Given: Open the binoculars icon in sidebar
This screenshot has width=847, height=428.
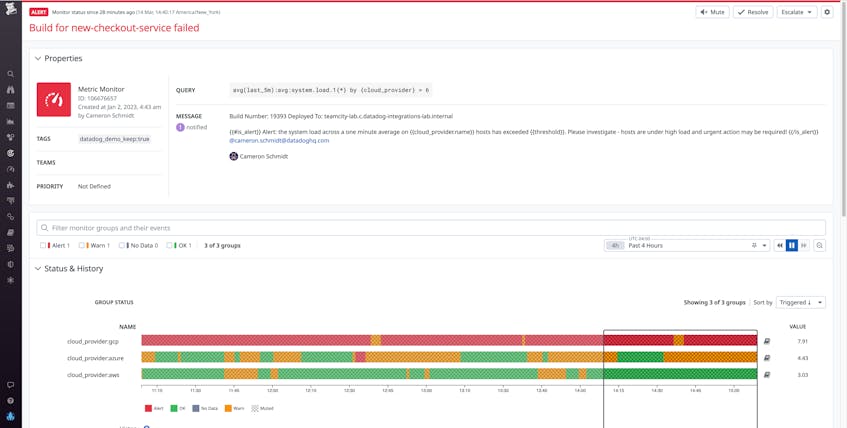Looking at the screenshot, I should point(10,90).
